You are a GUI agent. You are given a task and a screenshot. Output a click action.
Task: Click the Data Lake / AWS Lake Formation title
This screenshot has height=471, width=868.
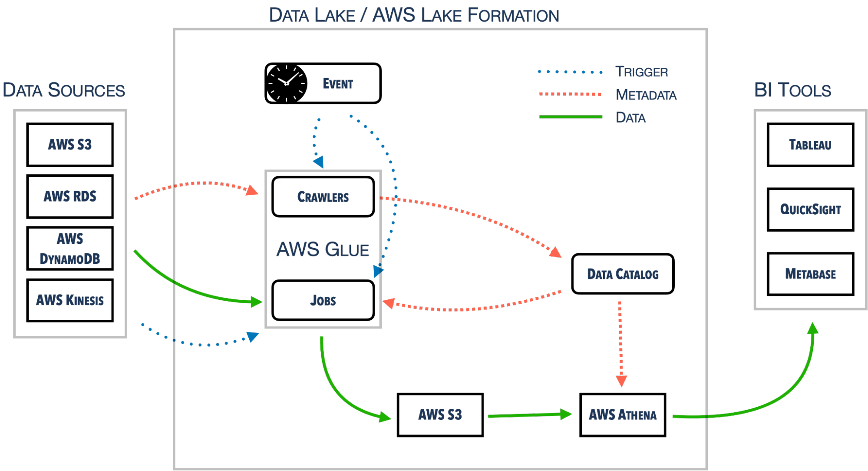[x=414, y=15]
